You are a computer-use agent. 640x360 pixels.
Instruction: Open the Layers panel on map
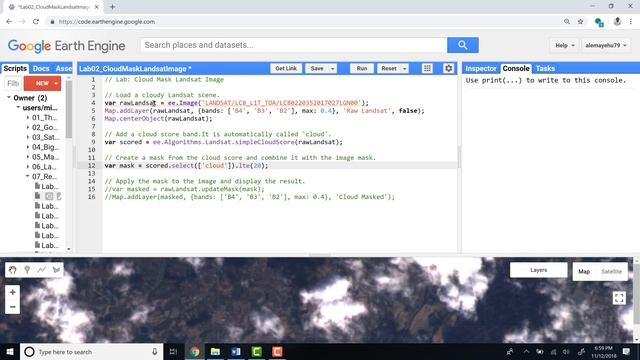click(x=538, y=270)
